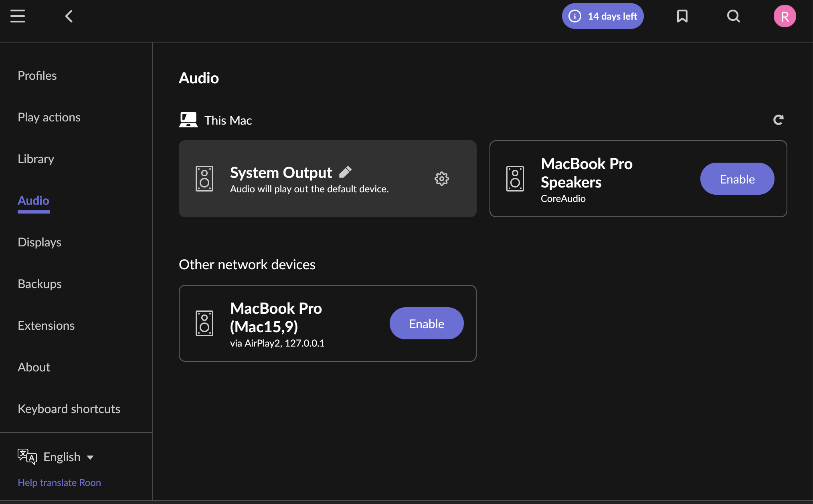Open the hamburger navigation menu

(x=18, y=16)
